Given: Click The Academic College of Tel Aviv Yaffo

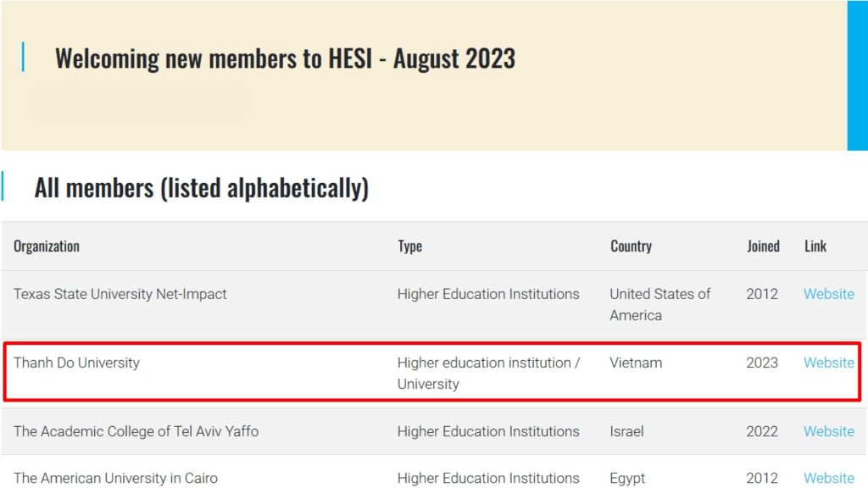Looking at the screenshot, I should (136, 431).
